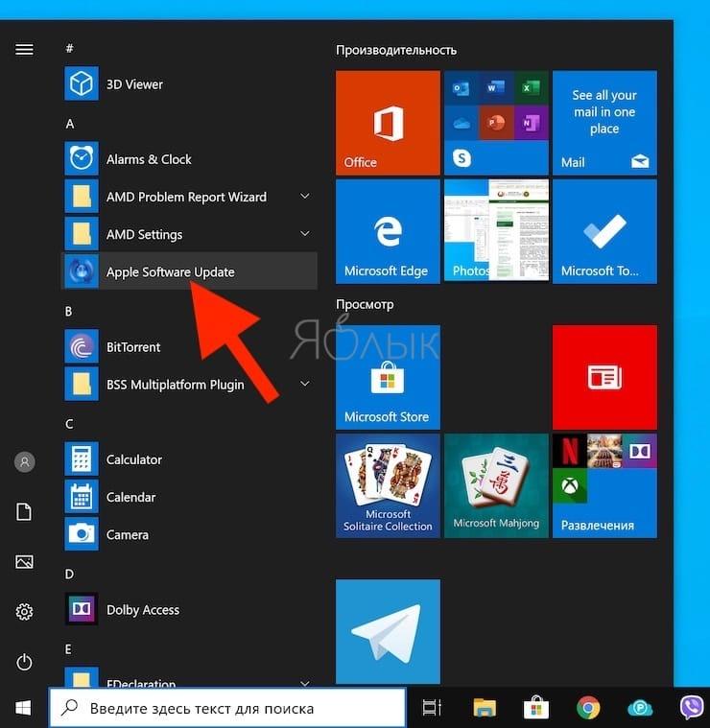Viewport: 710px width, 728px height.
Task: Launch Apple Software Update
Action: 188,271
